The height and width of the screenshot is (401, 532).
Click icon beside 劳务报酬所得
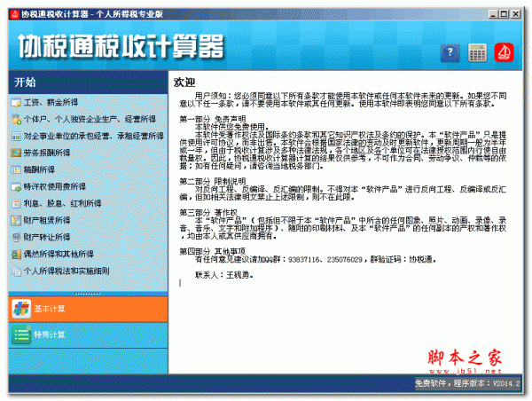pos(16,153)
